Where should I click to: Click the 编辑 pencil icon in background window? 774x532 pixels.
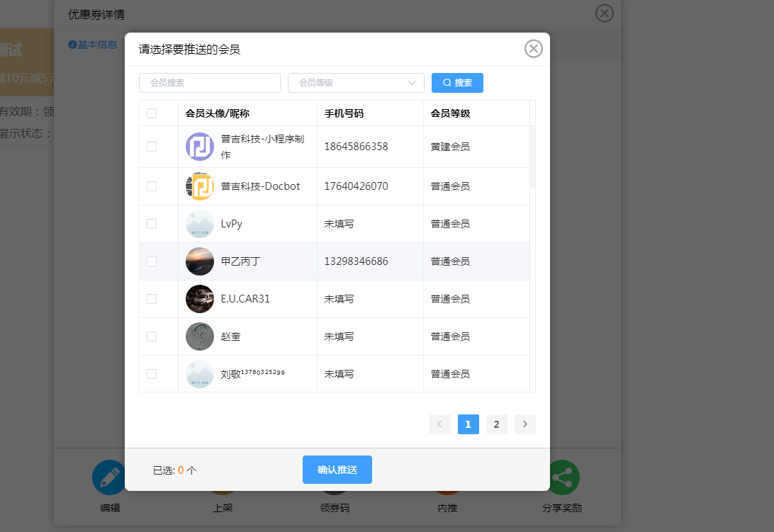(109, 477)
